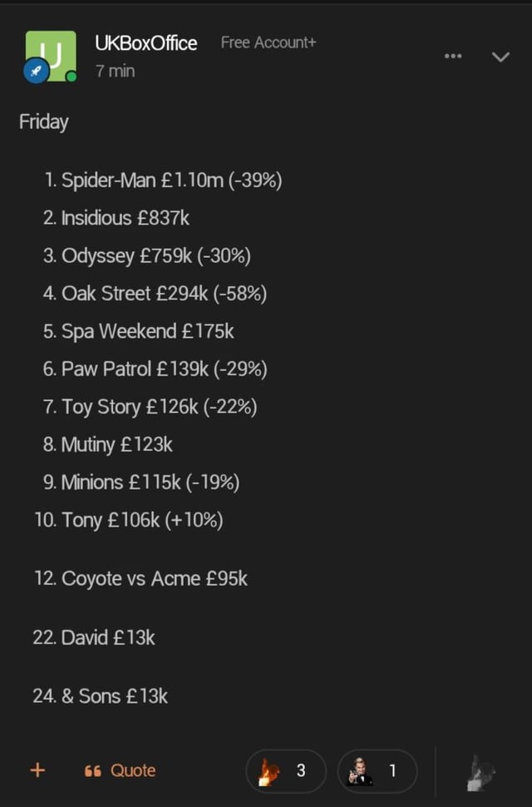The image size is (532, 807).
Task: Click the Friday heading text
Action: coord(44,122)
